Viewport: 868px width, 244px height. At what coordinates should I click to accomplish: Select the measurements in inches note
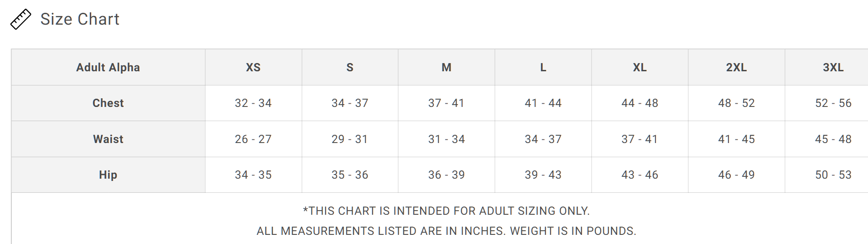tap(446, 231)
